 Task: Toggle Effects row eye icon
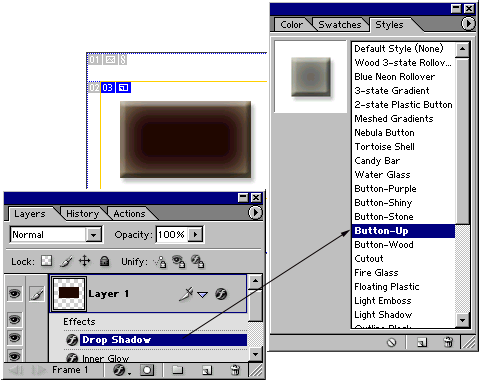point(14,320)
